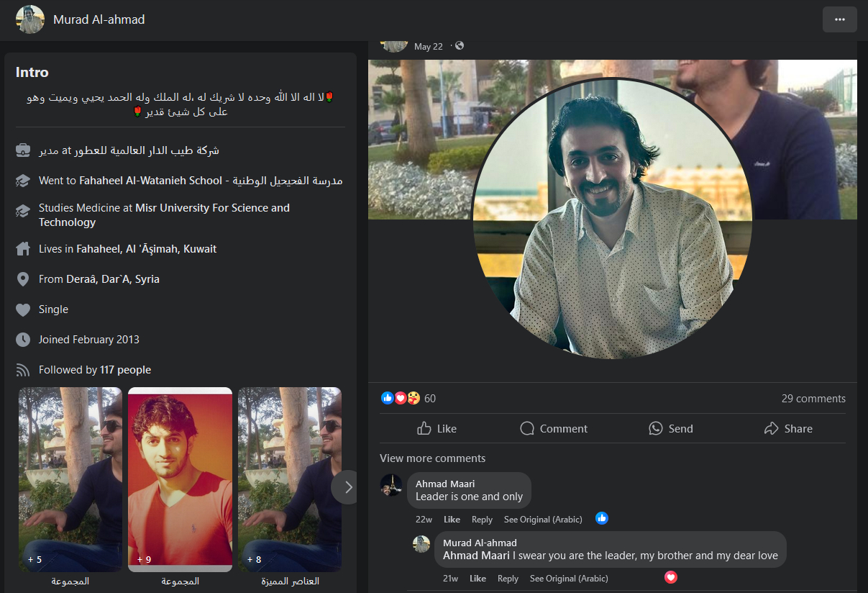This screenshot has height=593, width=868.
Task: Like Ahmad Maari's comment dated 22w
Action: pyautogui.click(x=452, y=520)
